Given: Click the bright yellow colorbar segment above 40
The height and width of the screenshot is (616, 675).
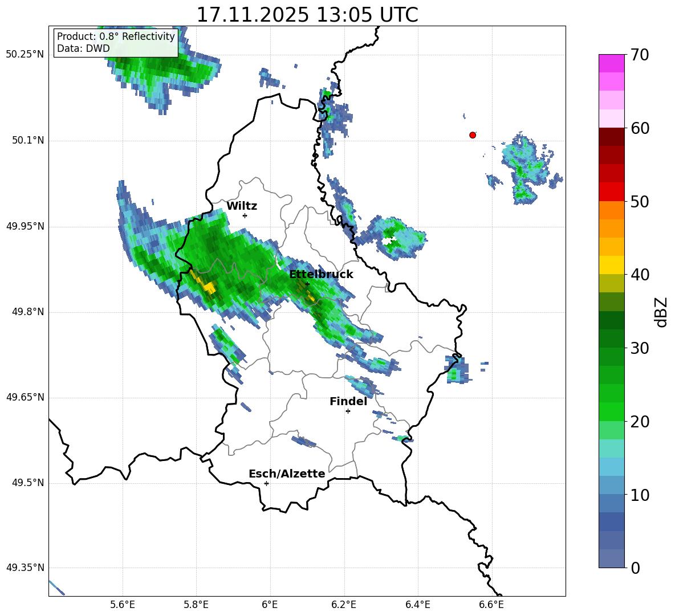Looking at the screenshot, I should pos(611,265).
